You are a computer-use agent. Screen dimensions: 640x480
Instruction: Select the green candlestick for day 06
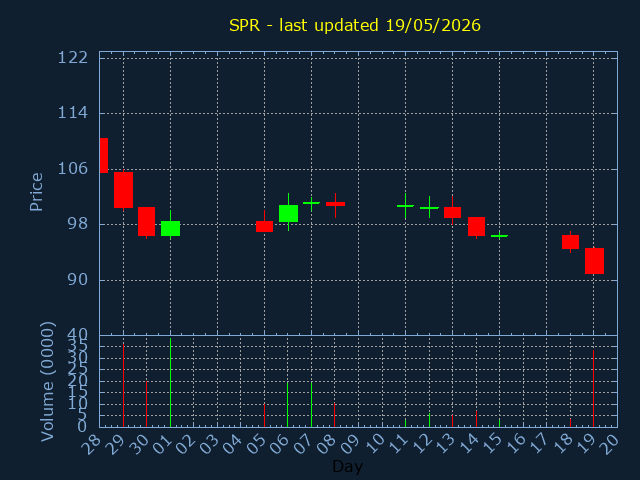(x=288, y=213)
